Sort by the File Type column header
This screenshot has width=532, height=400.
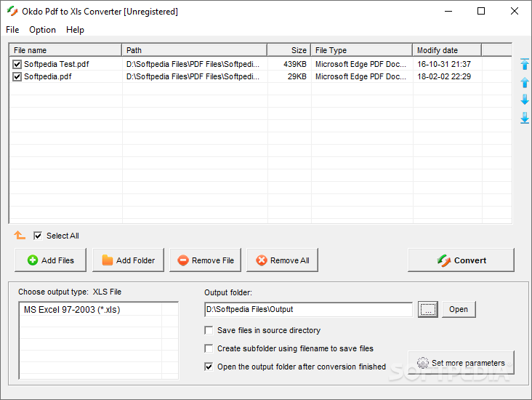362,50
